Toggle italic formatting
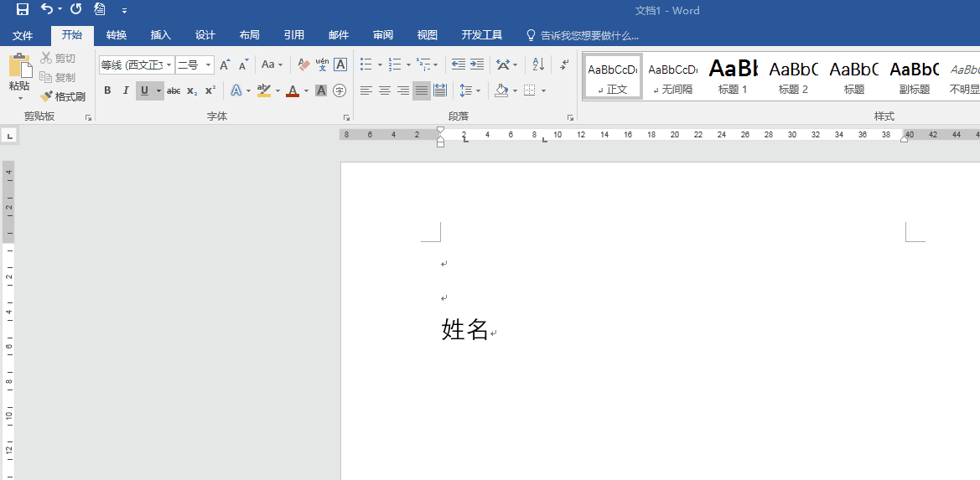 coord(126,90)
